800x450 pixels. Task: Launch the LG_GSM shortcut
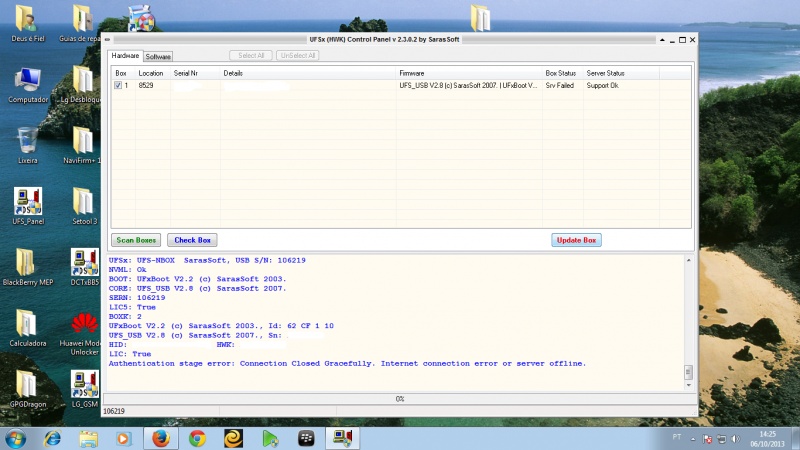tap(84, 389)
